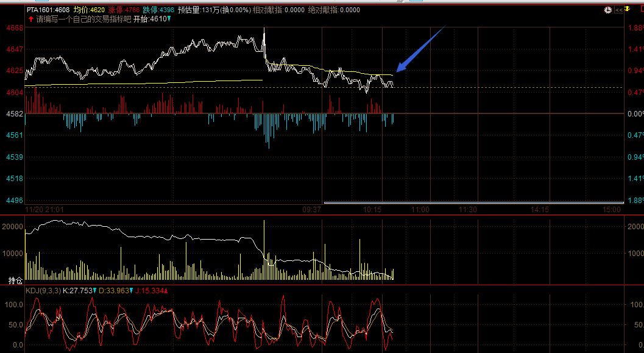This screenshot has width=644, height=353.
Task: Click the cyan arrow after K:27.753
Action: coord(94,291)
